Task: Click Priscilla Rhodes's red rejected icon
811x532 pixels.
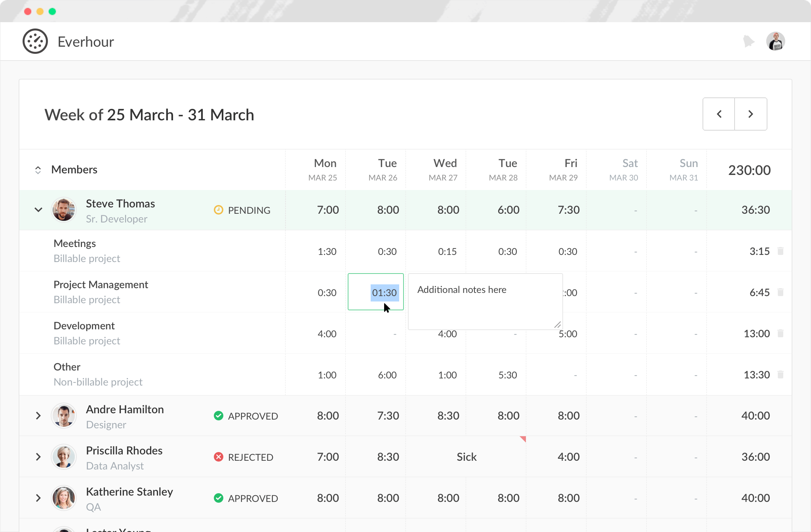Action: point(219,457)
